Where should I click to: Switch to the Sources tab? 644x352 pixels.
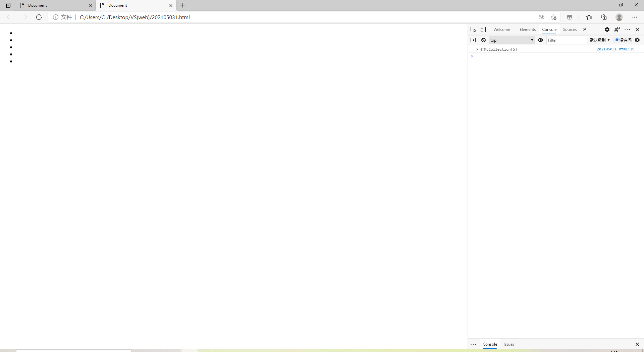tap(570, 30)
